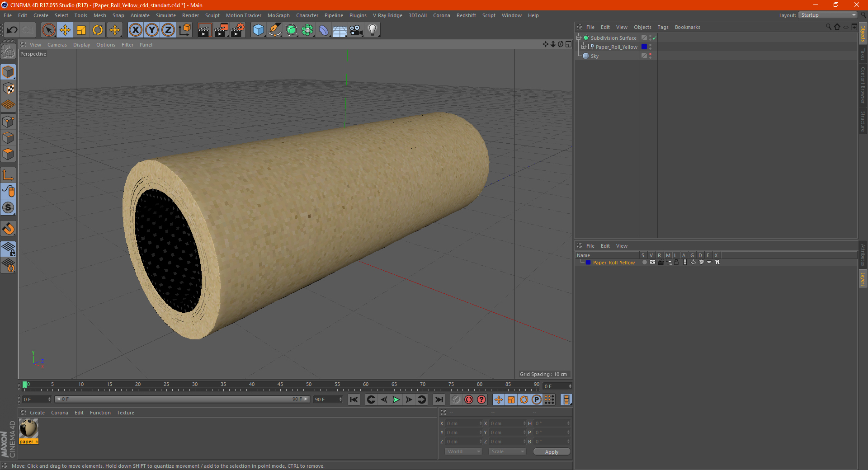Viewport: 868px width, 470px height.
Task: Click the Apply button
Action: (552, 451)
